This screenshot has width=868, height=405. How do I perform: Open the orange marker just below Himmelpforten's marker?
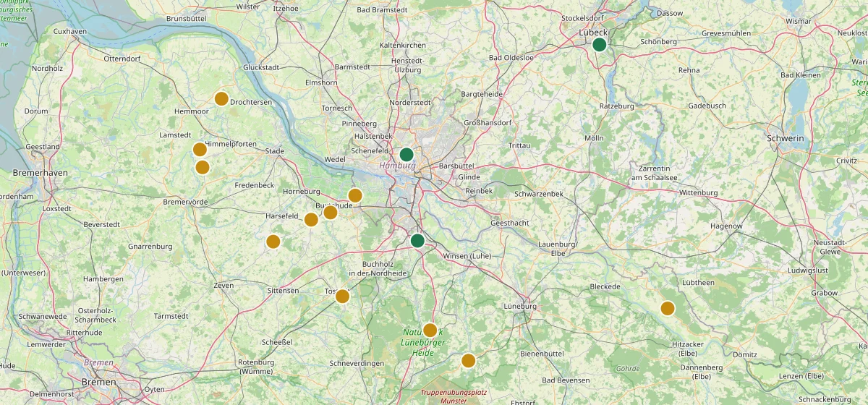tap(203, 167)
